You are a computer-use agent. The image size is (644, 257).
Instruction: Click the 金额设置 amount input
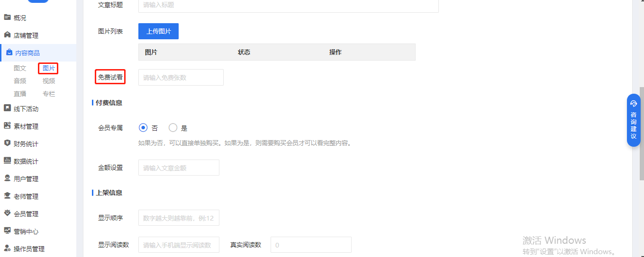pyautogui.click(x=179, y=168)
